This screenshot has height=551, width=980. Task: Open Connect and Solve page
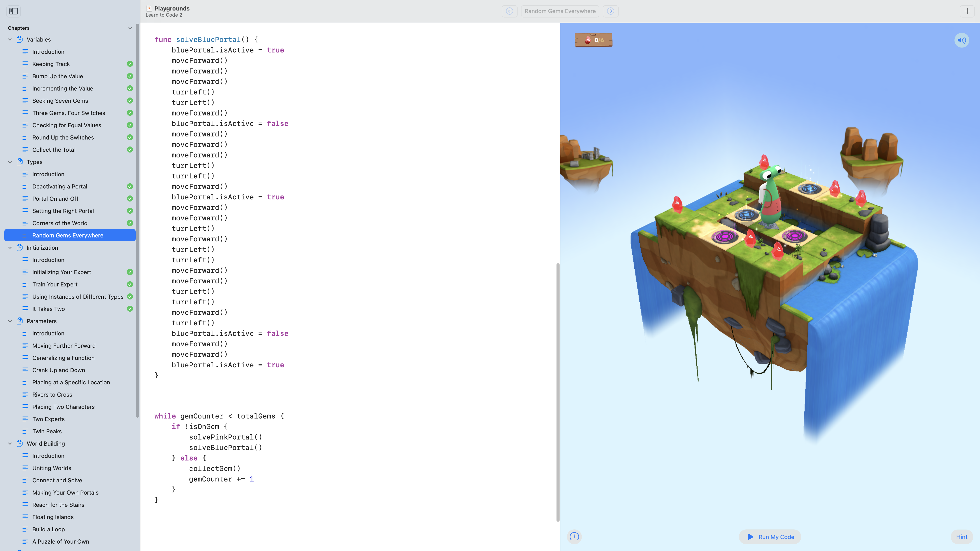70,480
